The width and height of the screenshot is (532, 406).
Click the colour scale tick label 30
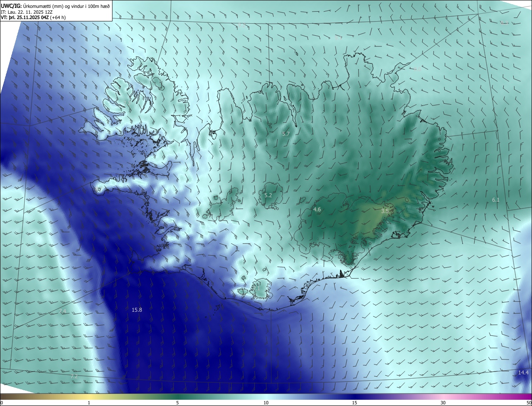(443, 403)
